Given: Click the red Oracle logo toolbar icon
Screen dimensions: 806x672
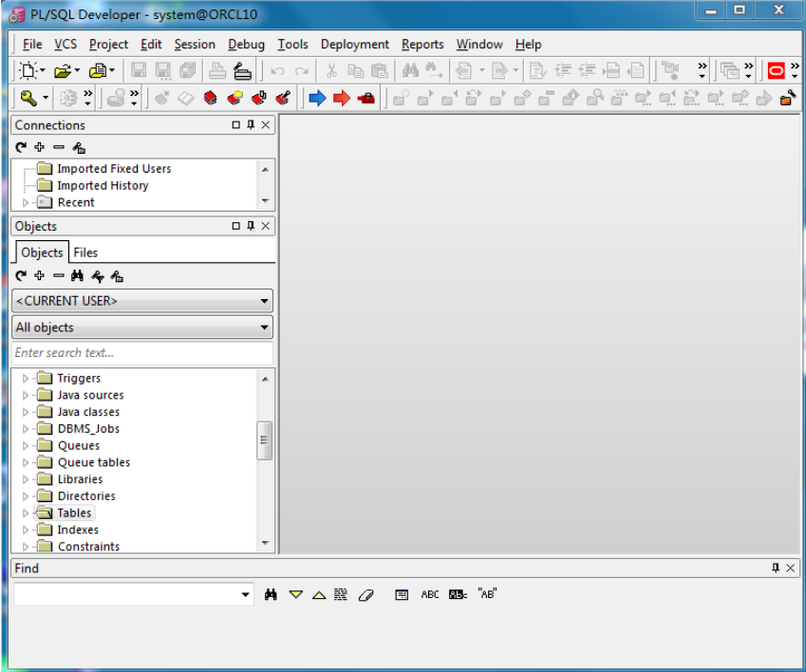Looking at the screenshot, I should 776,70.
